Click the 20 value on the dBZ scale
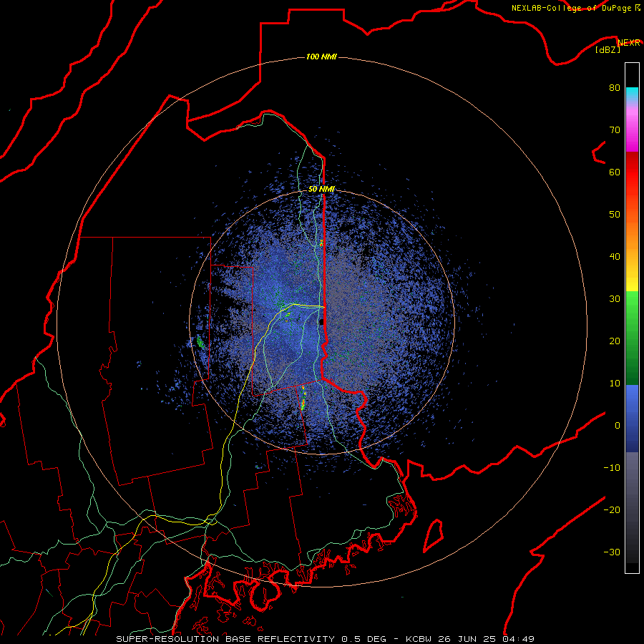644x644 pixels. click(615, 342)
